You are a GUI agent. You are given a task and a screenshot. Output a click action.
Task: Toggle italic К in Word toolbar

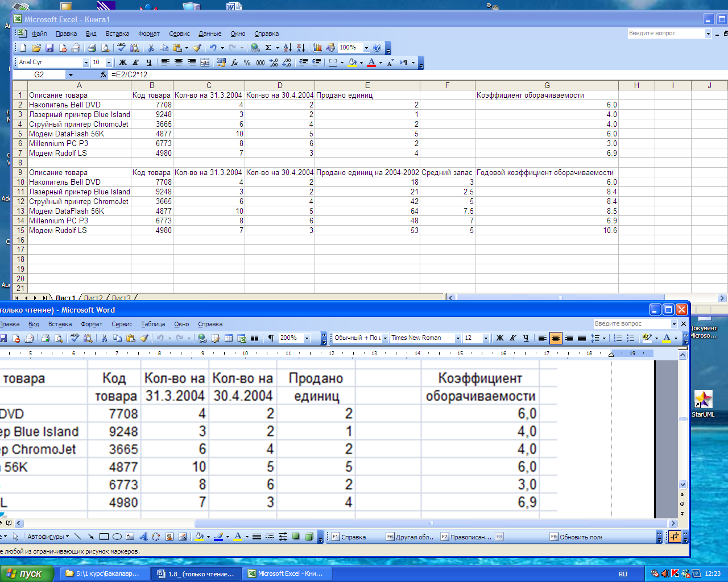(513, 338)
